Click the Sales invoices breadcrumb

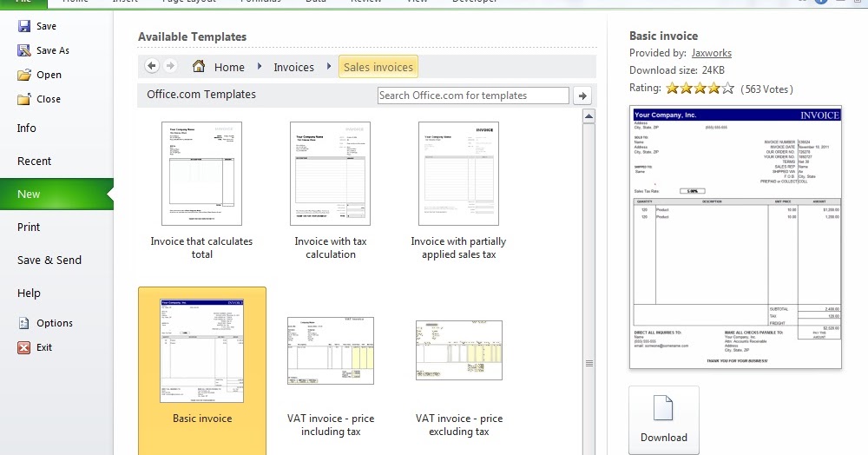tap(378, 67)
